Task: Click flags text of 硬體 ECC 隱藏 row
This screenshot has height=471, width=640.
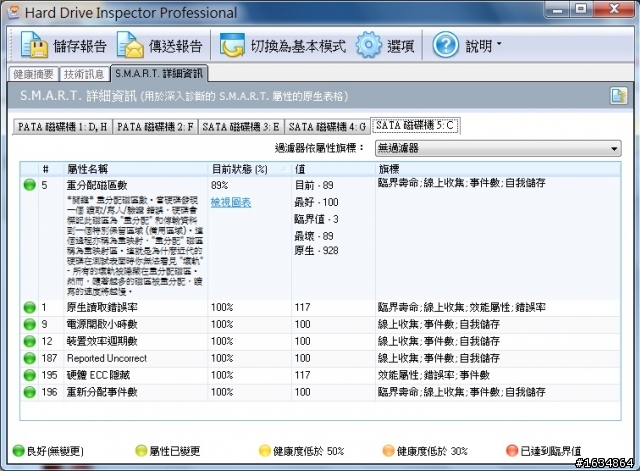Action: coord(433,375)
